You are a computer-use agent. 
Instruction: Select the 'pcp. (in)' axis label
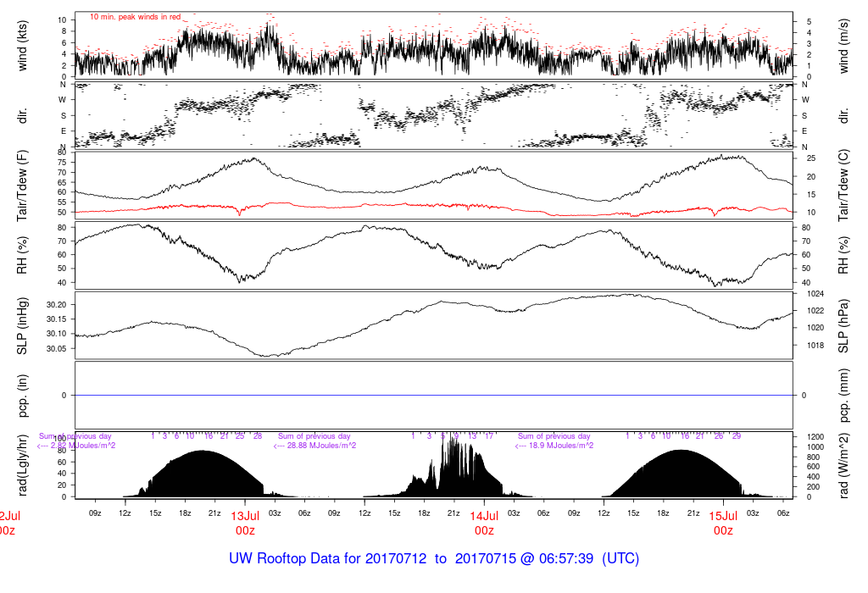coord(24,396)
